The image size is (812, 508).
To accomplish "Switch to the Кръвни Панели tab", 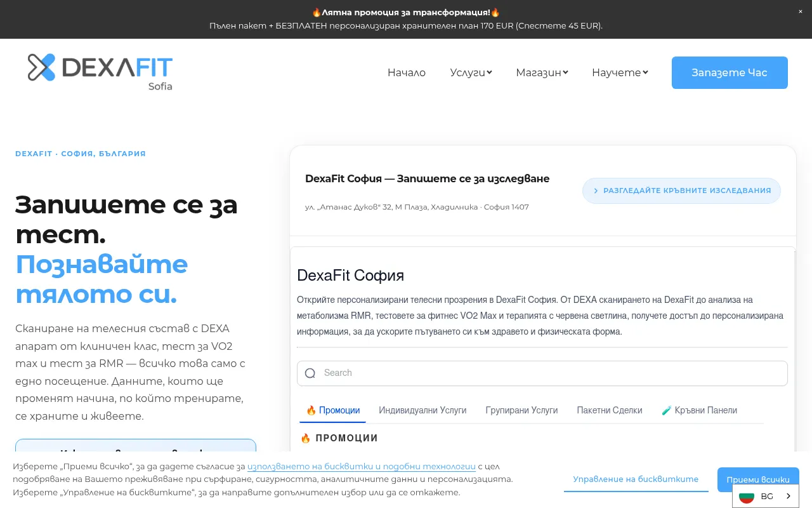I will click(x=699, y=410).
